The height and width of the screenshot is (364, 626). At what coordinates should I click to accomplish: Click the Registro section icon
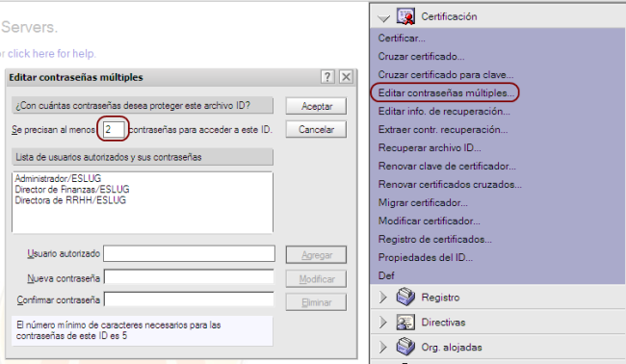(x=405, y=297)
